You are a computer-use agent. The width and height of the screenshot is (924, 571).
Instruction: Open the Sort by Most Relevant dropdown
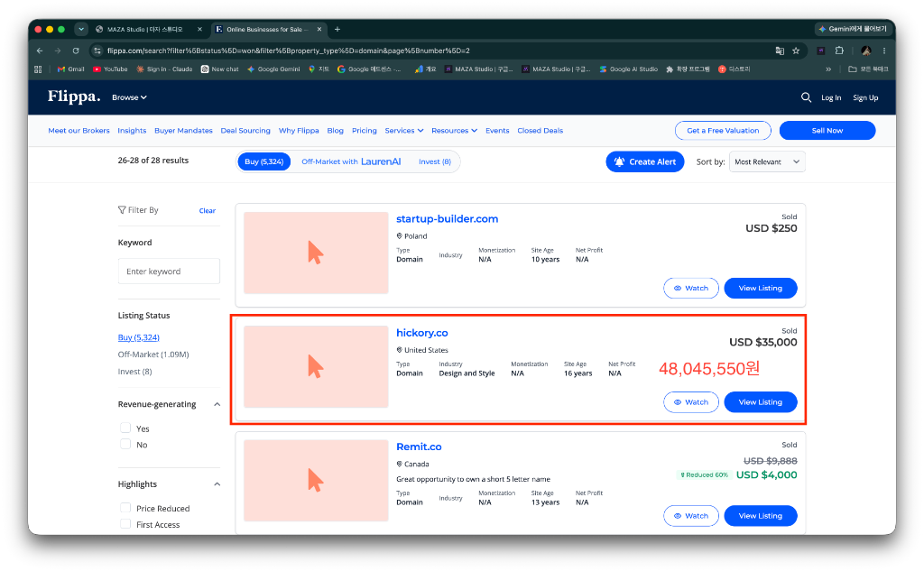click(767, 161)
